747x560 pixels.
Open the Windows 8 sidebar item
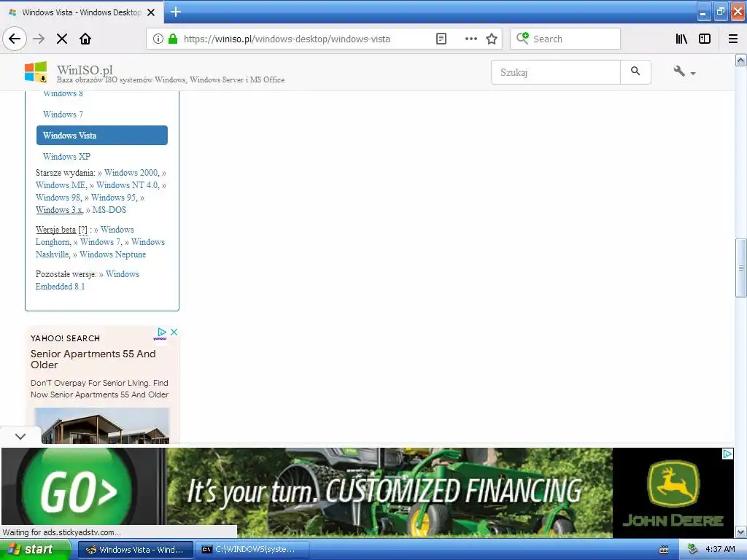coord(63,94)
